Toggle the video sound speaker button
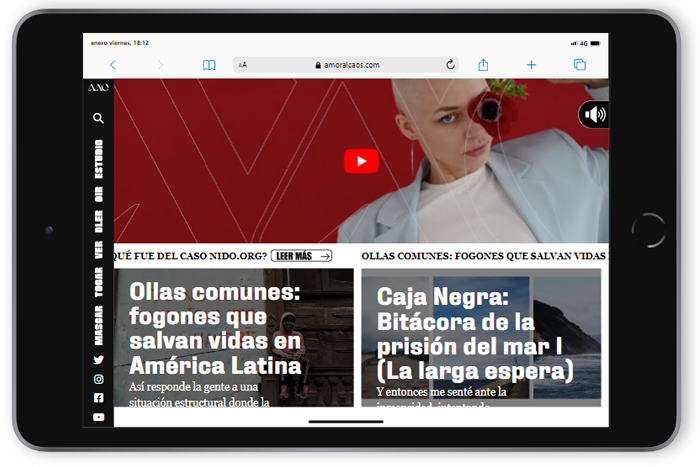The height and width of the screenshot is (467, 700). (594, 114)
